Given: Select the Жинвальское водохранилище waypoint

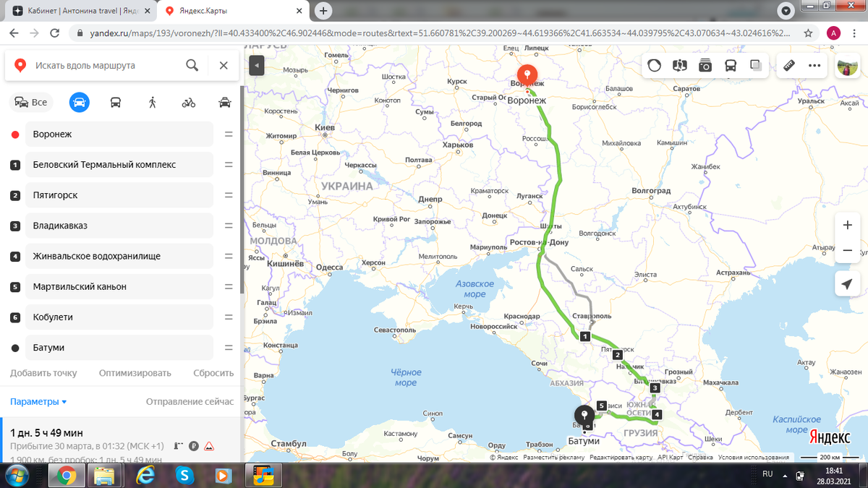Looking at the screenshot, I should pyautogui.click(x=119, y=256).
